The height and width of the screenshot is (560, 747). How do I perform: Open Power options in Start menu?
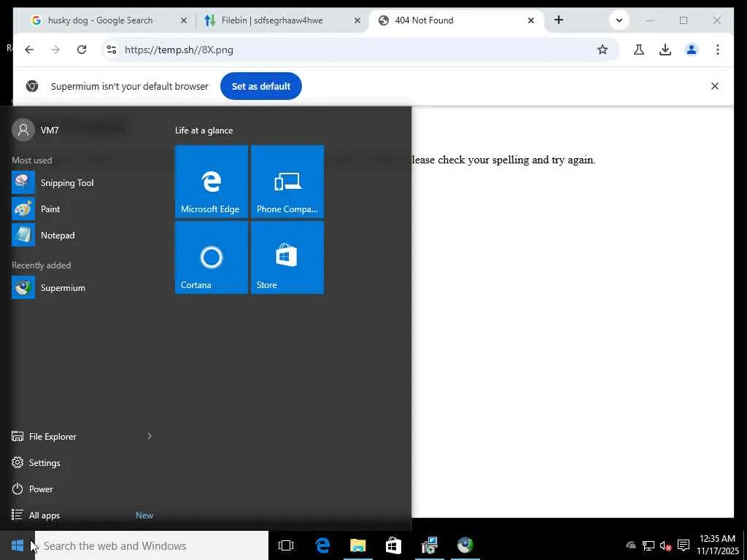point(32,489)
